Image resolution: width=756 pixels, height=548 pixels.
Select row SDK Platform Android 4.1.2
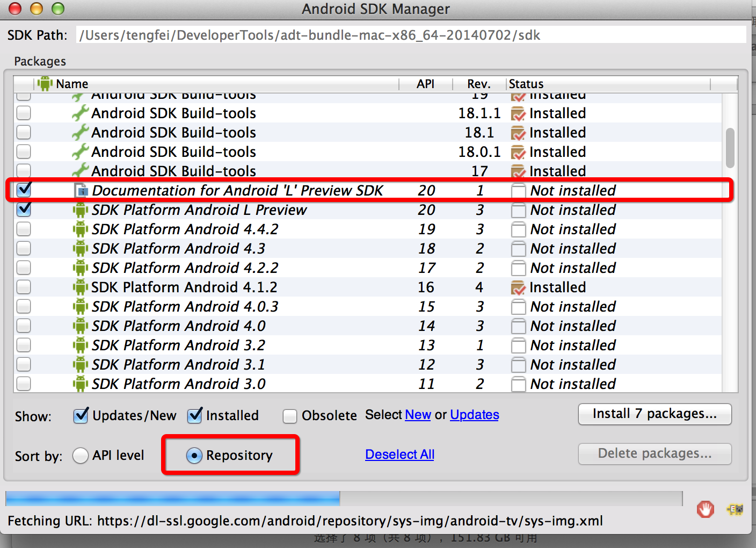coord(368,287)
